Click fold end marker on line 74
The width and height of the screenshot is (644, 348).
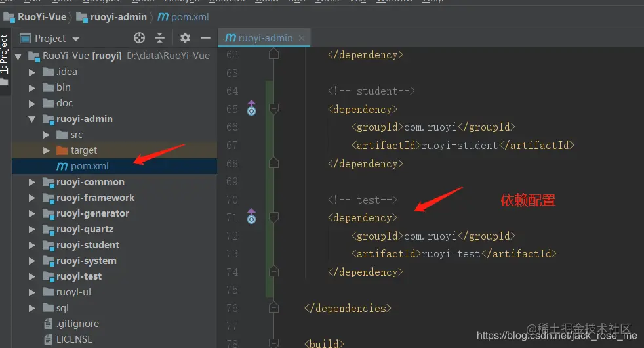(273, 271)
